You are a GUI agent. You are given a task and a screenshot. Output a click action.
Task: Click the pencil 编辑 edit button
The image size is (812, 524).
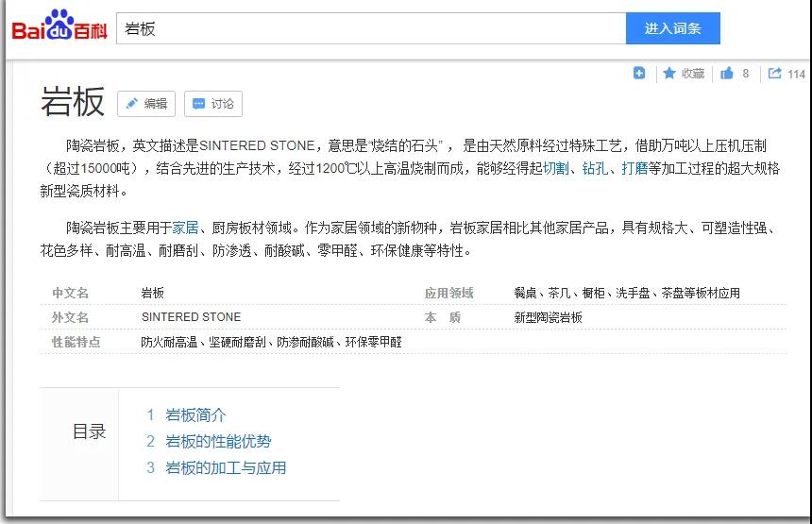(146, 104)
